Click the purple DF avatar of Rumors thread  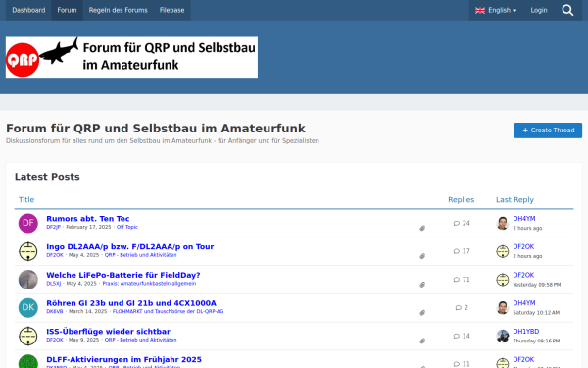tap(28, 223)
